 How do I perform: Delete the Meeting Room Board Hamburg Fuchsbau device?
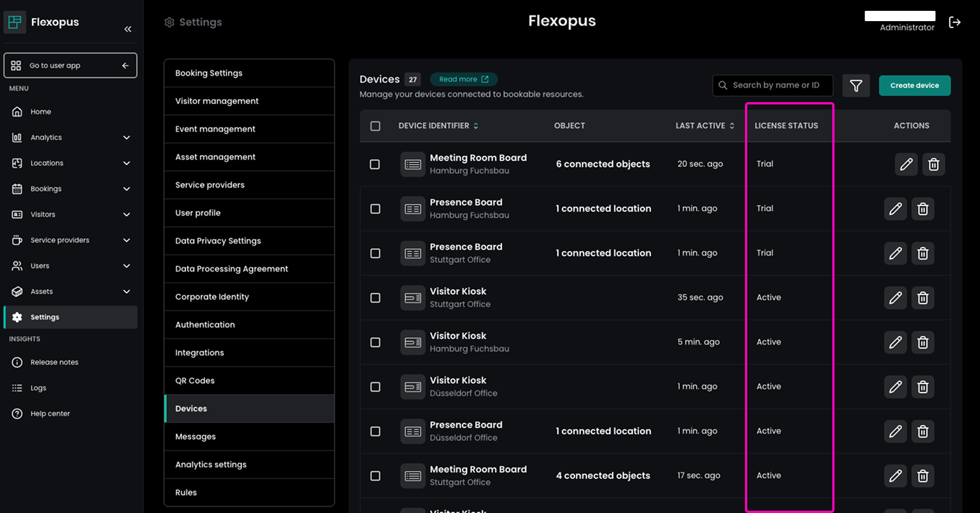[x=933, y=164]
